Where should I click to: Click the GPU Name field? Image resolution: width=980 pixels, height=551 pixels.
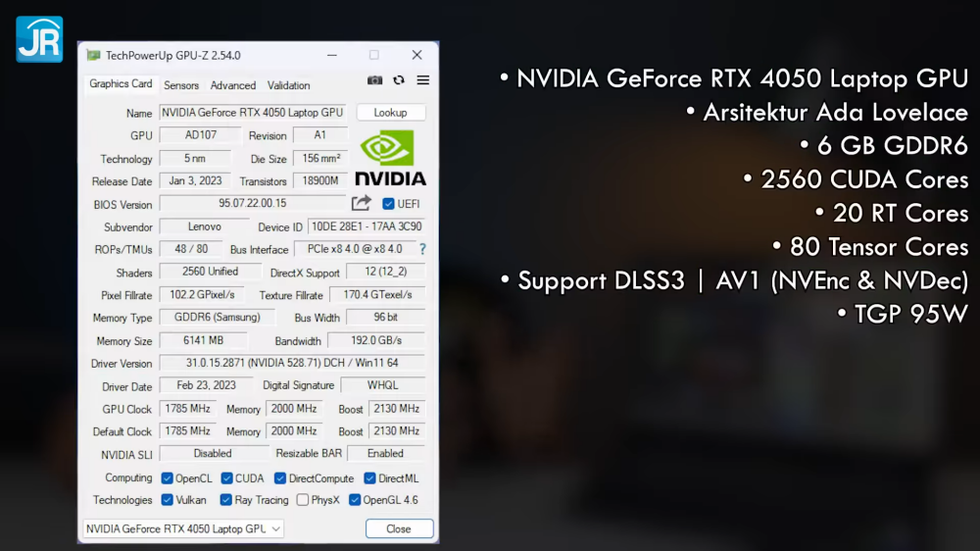[252, 113]
